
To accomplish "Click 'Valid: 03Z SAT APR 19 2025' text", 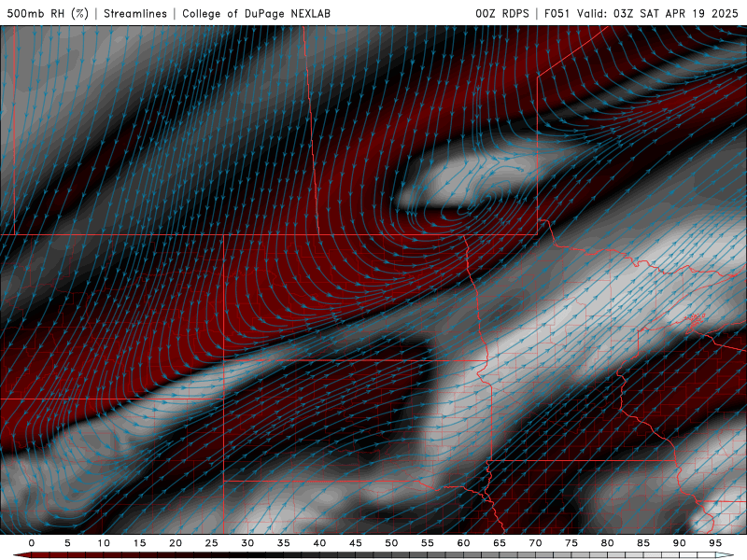I will [657, 13].
